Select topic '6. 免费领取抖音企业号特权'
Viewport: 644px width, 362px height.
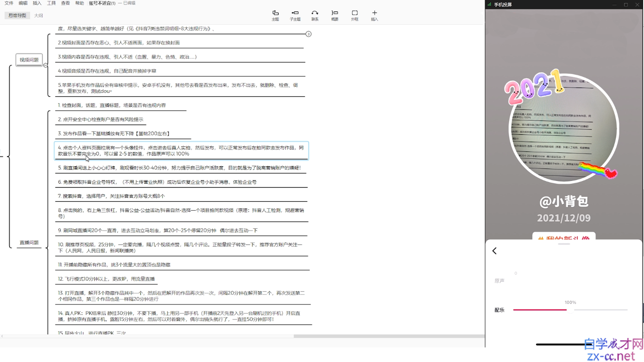point(157,182)
